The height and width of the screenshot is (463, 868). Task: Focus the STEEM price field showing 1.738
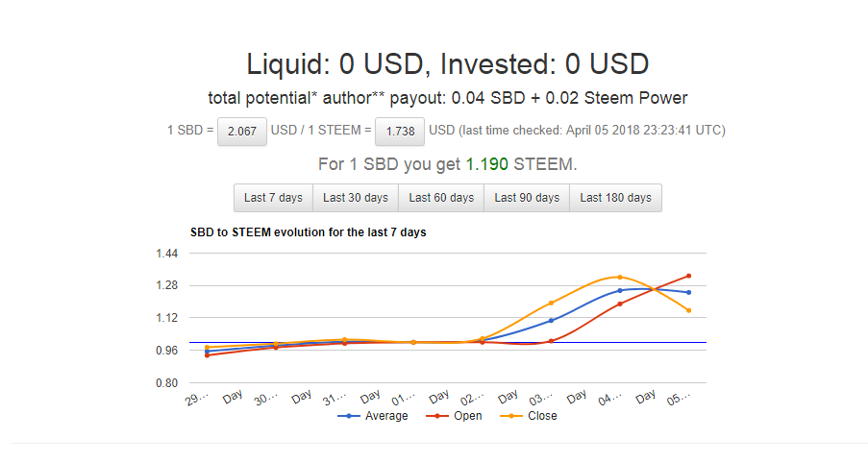(399, 131)
